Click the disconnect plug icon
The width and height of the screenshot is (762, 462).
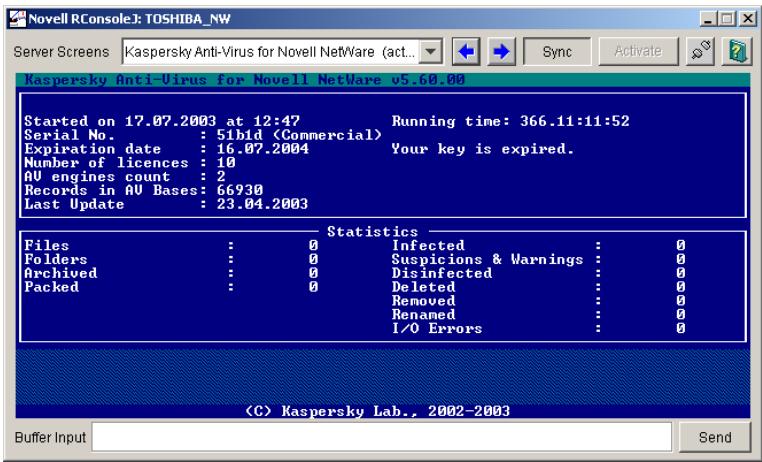(700, 51)
